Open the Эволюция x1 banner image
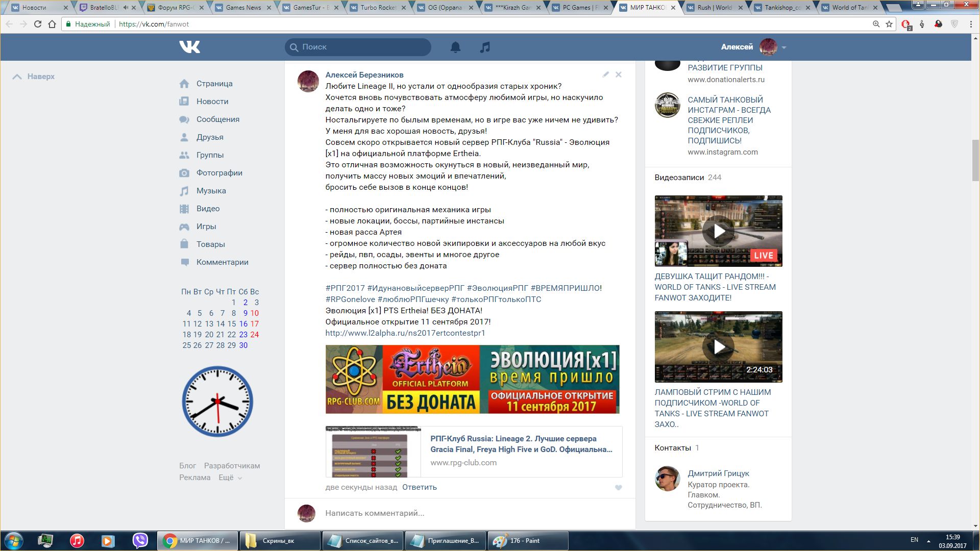 coord(473,379)
